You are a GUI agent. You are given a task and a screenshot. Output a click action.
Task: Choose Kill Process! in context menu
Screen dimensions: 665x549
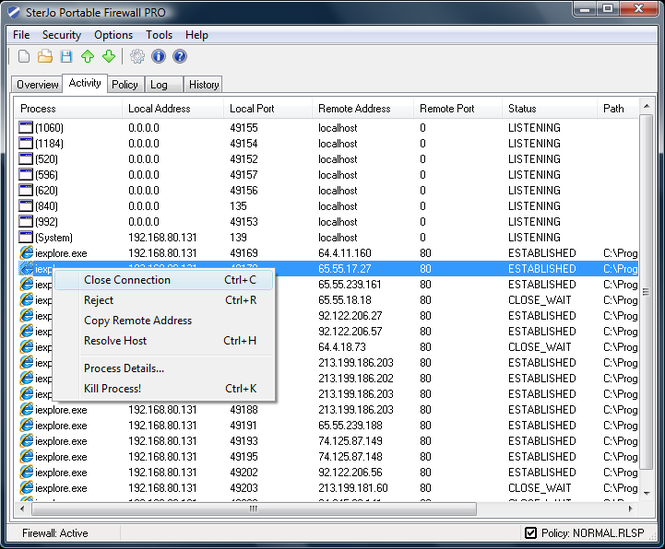[x=164, y=389]
